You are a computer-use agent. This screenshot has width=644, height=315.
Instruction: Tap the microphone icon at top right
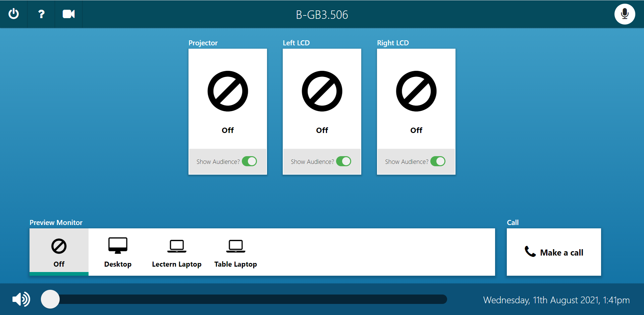click(x=625, y=14)
